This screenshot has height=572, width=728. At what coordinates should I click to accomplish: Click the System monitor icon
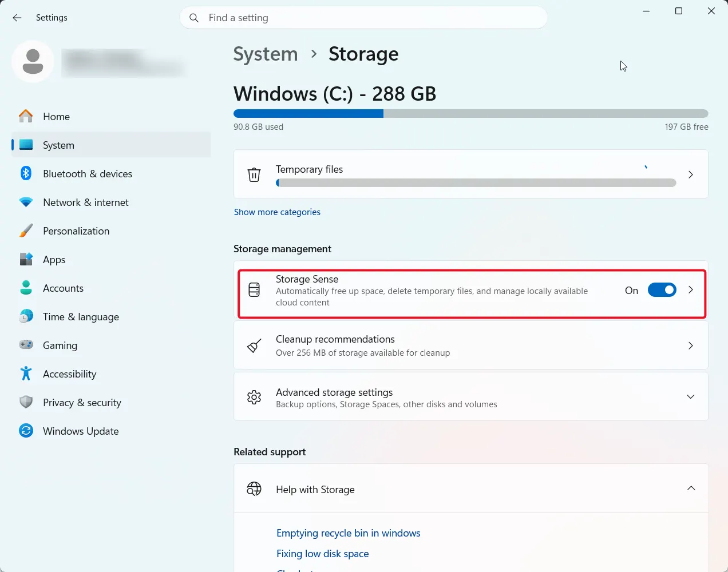point(26,145)
